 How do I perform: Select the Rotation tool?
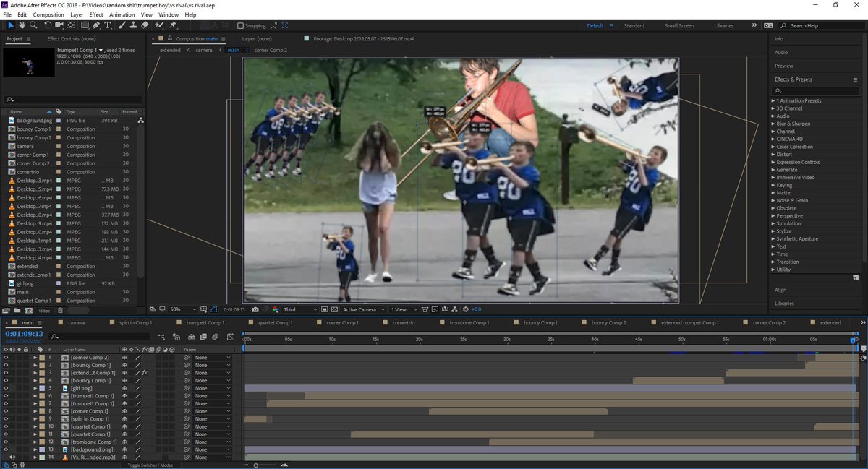click(x=48, y=25)
